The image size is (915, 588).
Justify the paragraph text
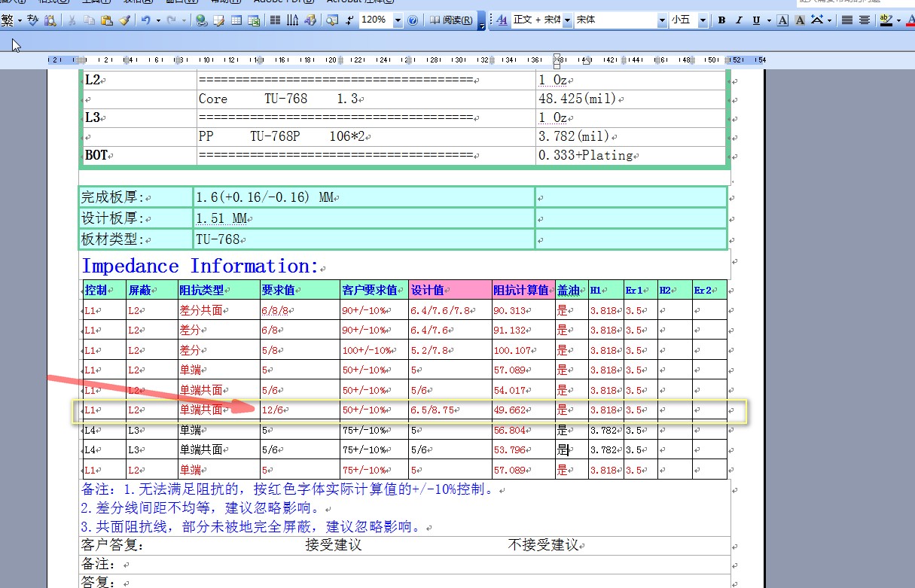pos(846,20)
